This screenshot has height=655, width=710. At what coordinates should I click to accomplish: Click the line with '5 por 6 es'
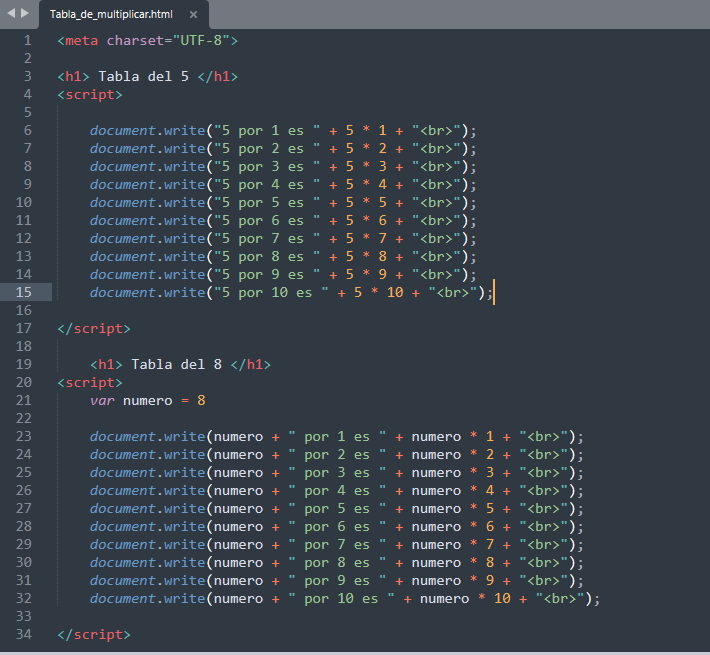click(283, 220)
